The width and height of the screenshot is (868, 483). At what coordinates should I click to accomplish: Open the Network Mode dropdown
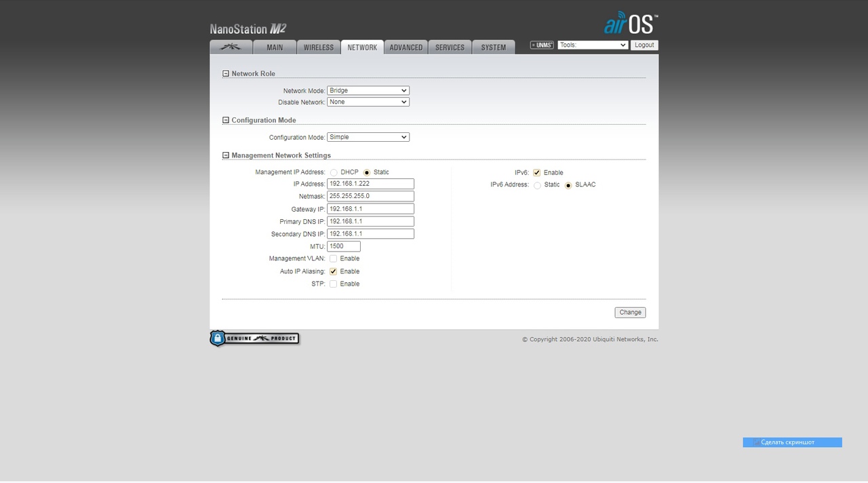368,91
